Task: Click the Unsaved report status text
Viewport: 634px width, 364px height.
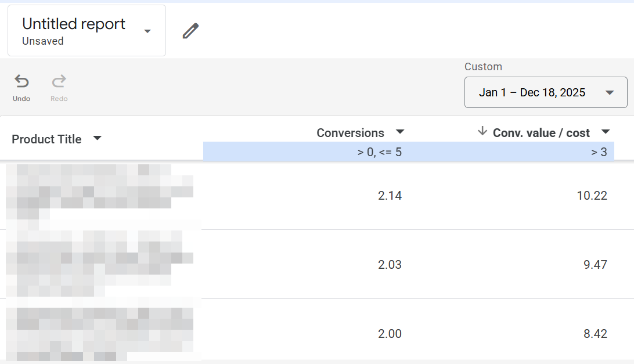Action: click(x=43, y=41)
